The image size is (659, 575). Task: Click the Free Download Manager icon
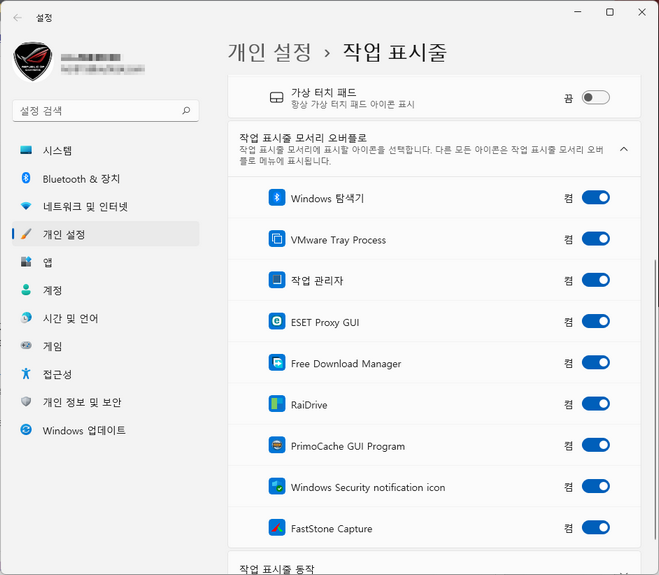point(277,362)
